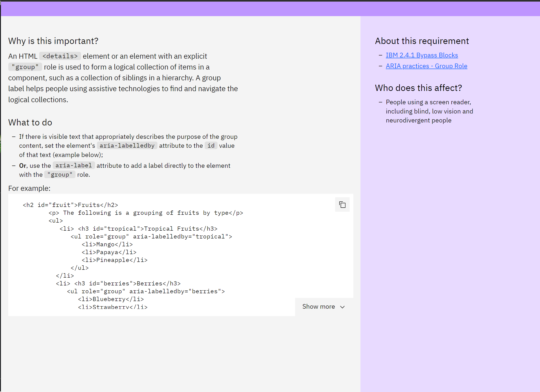Select the aria-labelledby inline code snippet
Viewport: 540px width, 392px height.
point(127,145)
